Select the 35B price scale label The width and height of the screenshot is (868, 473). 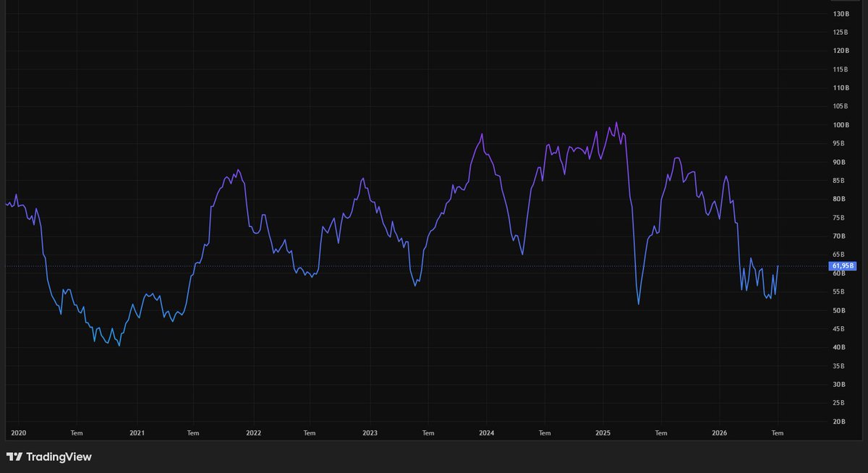click(x=839, y=366)
